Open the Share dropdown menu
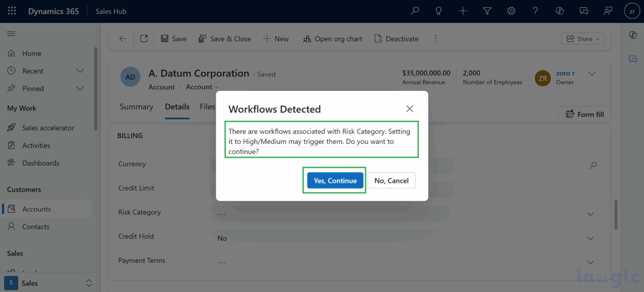Screen dimensions: 644x292 [583, 38]
